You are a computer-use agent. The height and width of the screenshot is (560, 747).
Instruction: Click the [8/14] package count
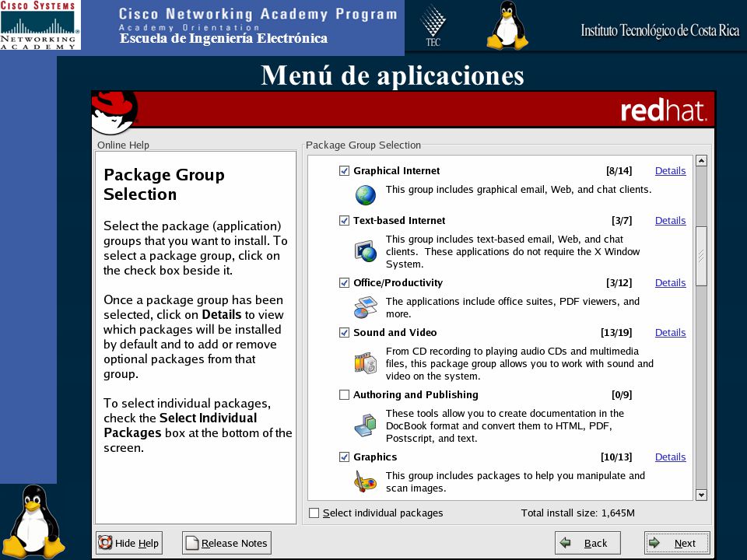pos(619,170)
